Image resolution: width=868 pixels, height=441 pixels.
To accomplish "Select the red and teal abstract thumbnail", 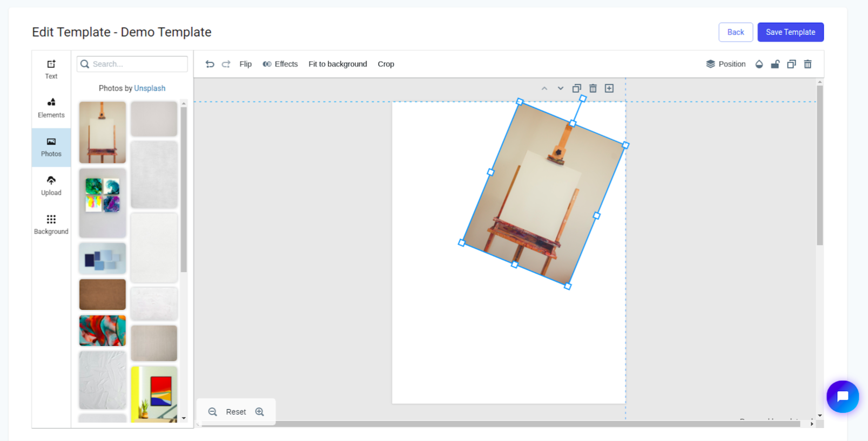I will (x=103, y=331).
